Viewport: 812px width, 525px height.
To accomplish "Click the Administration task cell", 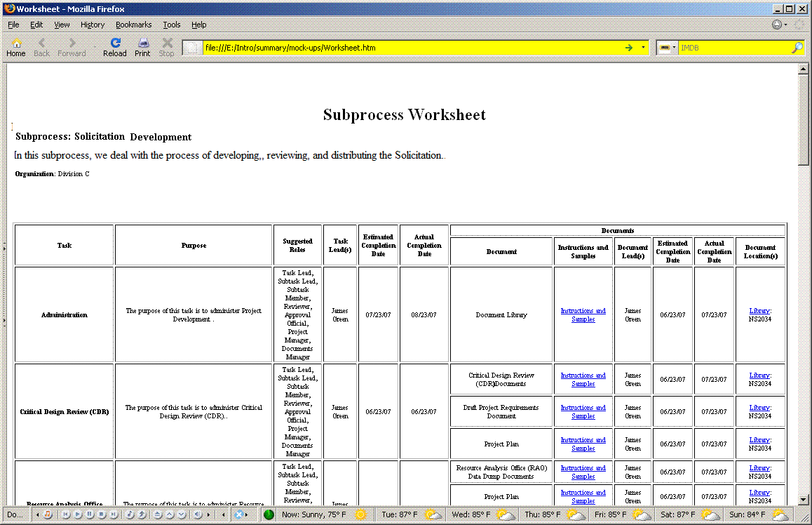I will pos(65,314).
